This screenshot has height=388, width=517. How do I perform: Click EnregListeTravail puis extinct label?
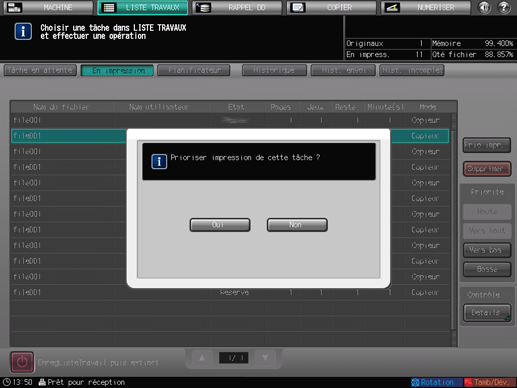[98, 363]
